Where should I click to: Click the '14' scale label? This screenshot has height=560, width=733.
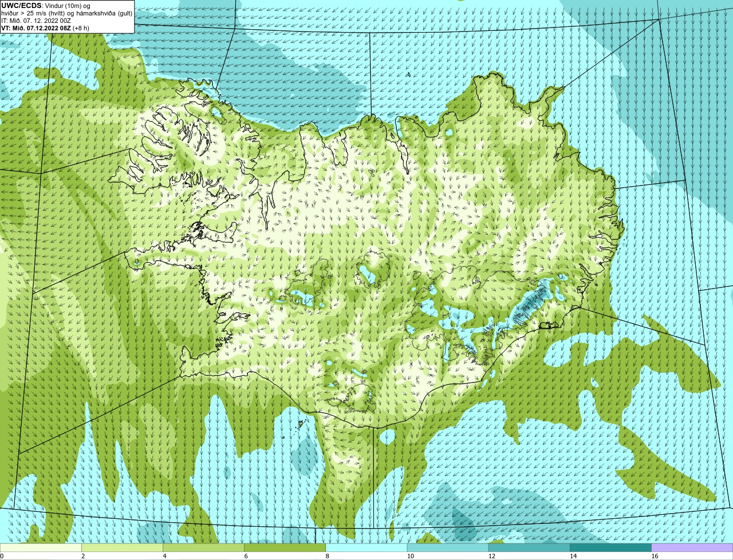[573, 556]
